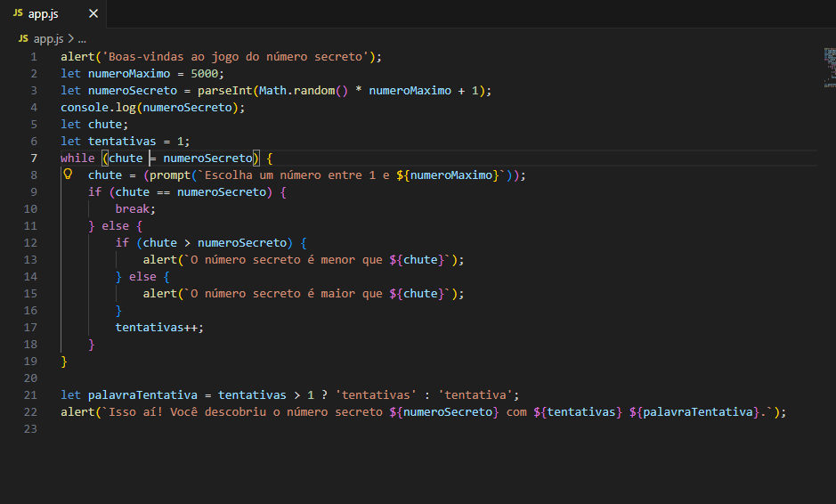Click the 'é maior que' alert on line 15

click(304, 293)
